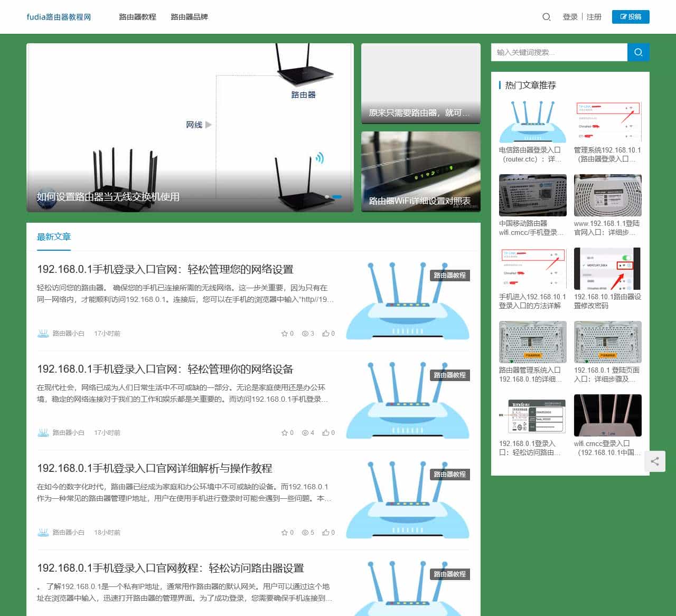Click the 注册 register link
Image resolution: width=676 pixels, height=616 pixels.
coord(594,17)
